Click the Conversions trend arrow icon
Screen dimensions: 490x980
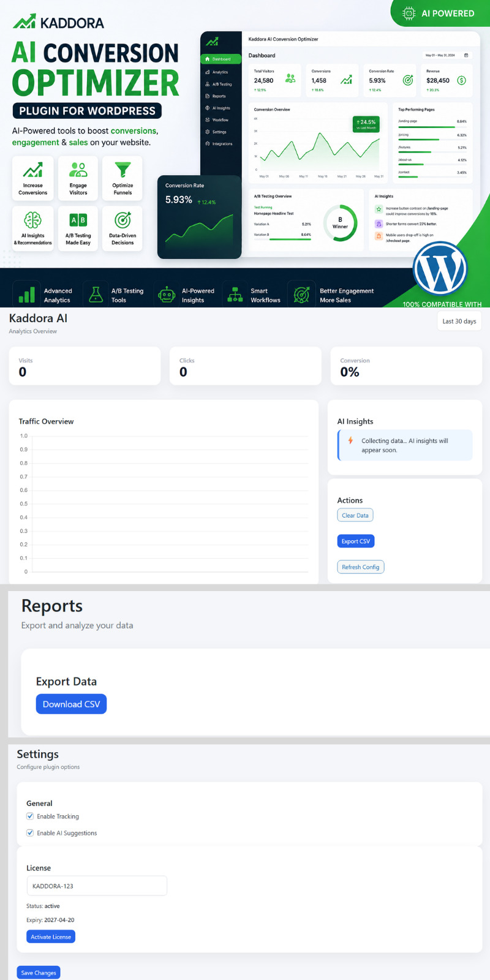346,80
